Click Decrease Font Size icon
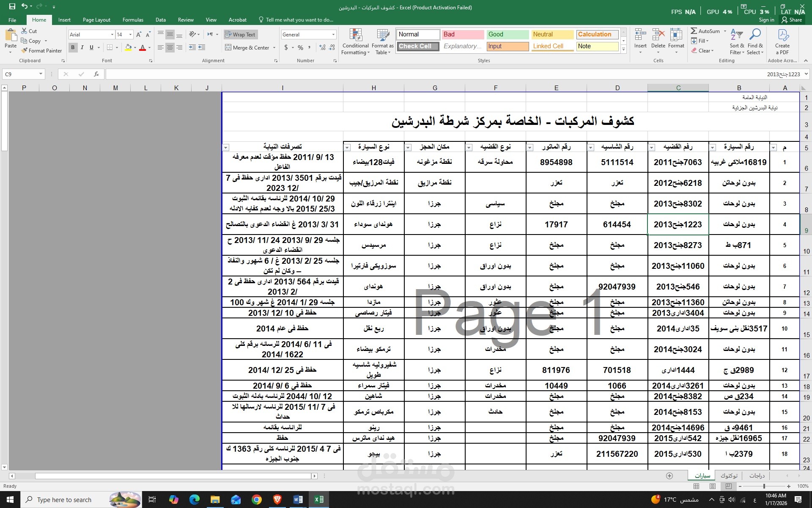 148,35
